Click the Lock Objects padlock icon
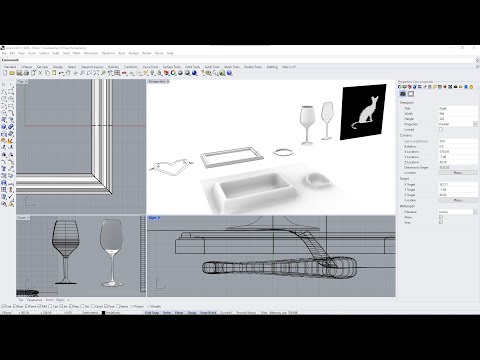Viewport: 480px width, 360px height. 160,73
